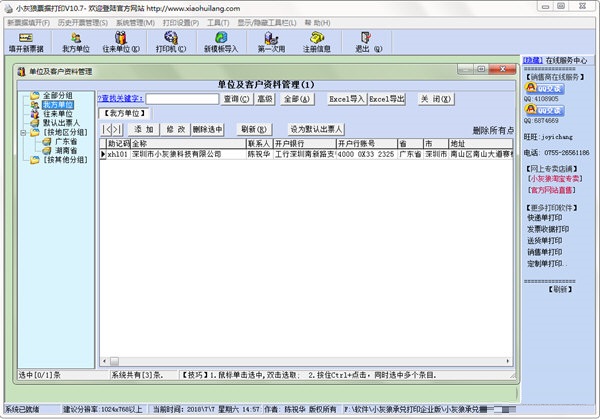Click the 查找关键字 help link

pyautogui.click(x=121, y=99)
